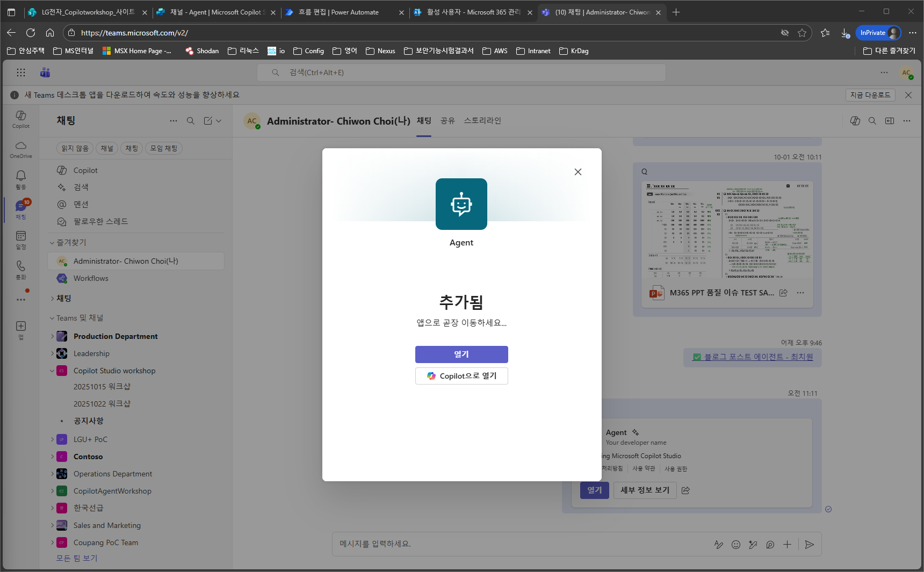
Task: Open the 20251015 워크샵 channel
Action: 102,387
